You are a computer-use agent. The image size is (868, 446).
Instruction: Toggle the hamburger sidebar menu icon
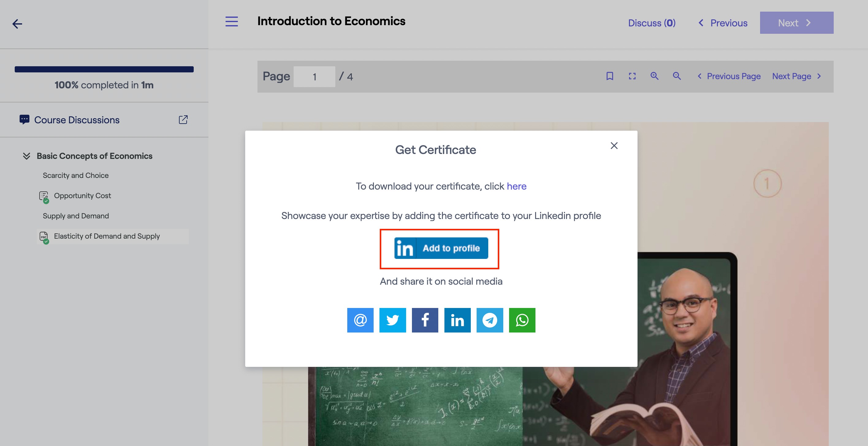click(231, 21)
